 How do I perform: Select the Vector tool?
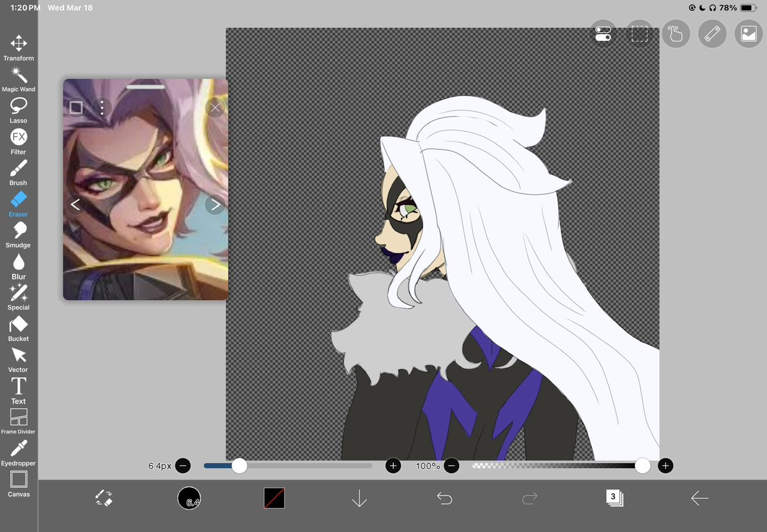tap(19, 360)
